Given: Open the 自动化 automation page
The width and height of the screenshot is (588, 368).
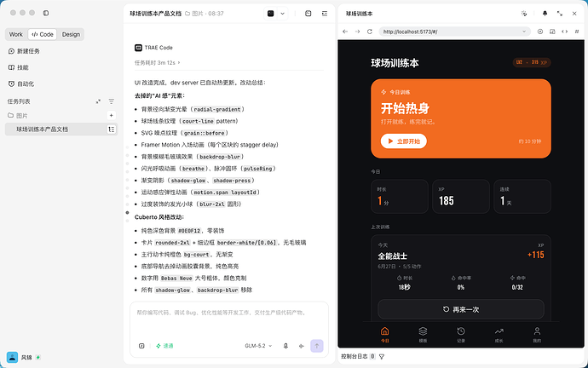Looking at the screenshot, I should (21, 84).
